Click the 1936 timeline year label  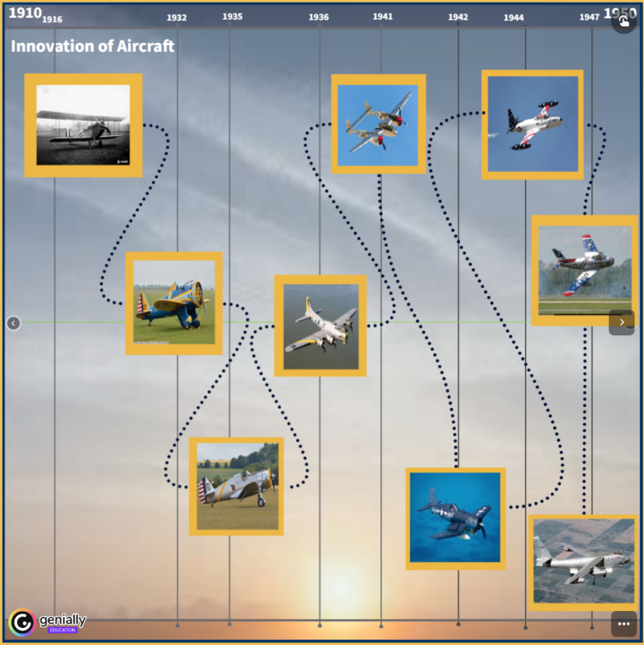click(318, 17)
